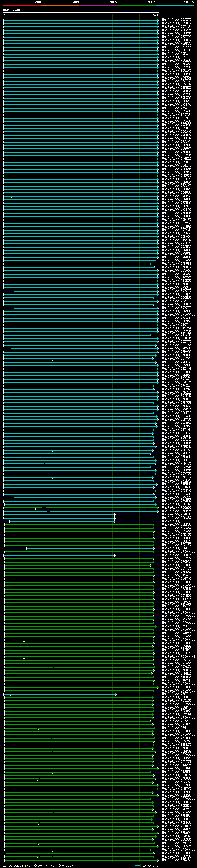Click the cyan ~100% identity legend segment
This screenshot has width=197, height=868.
click(x=175, y=6)
